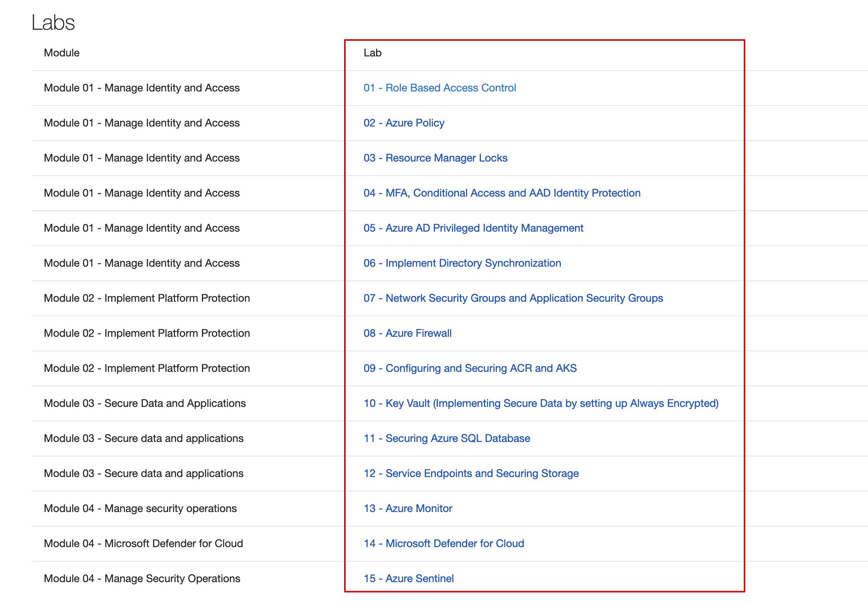Open the 13 - Azure Monitor lab
868x605 pixels.
(408, 508)
